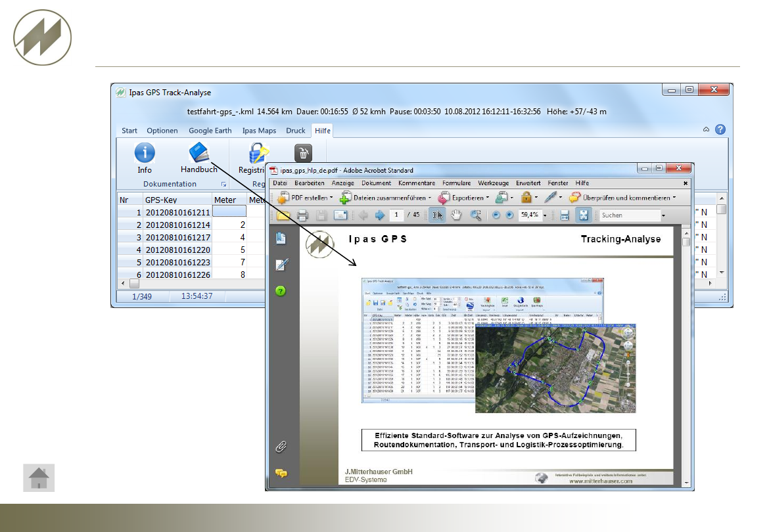
Task: Select the Marquee Zoom magnifier tool
Action: pos(476,215)
